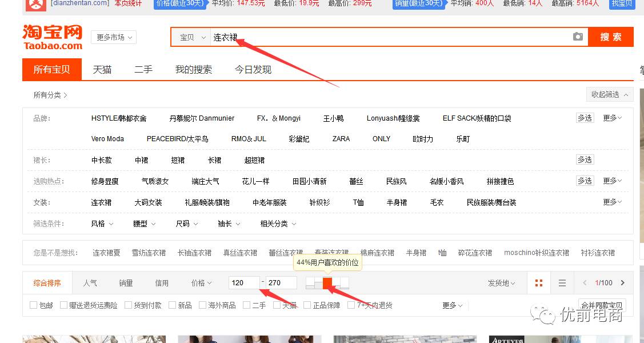The image size is (644, 343).
Task: Check the 海外商品 box
Action: click(x=202, y=305)
